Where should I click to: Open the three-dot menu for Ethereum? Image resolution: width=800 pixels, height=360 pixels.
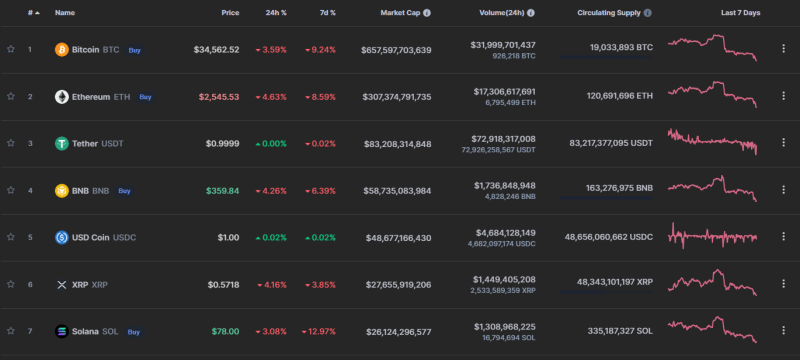pos(784,95)
